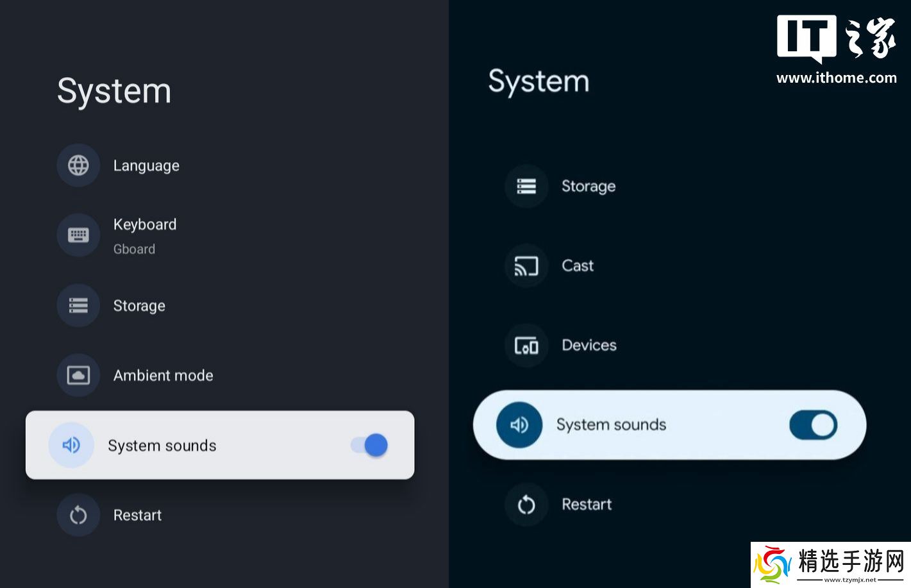Click the keyboard icon next to Gboard
The image size is (911, 588).
pos(78,235)
